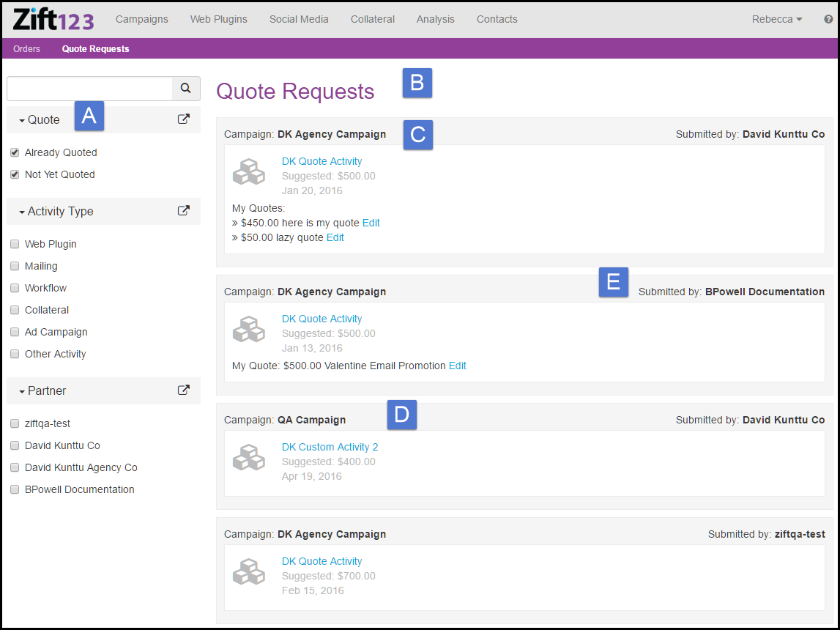Click pop-out icon beside Quote filter

[184, 119]
